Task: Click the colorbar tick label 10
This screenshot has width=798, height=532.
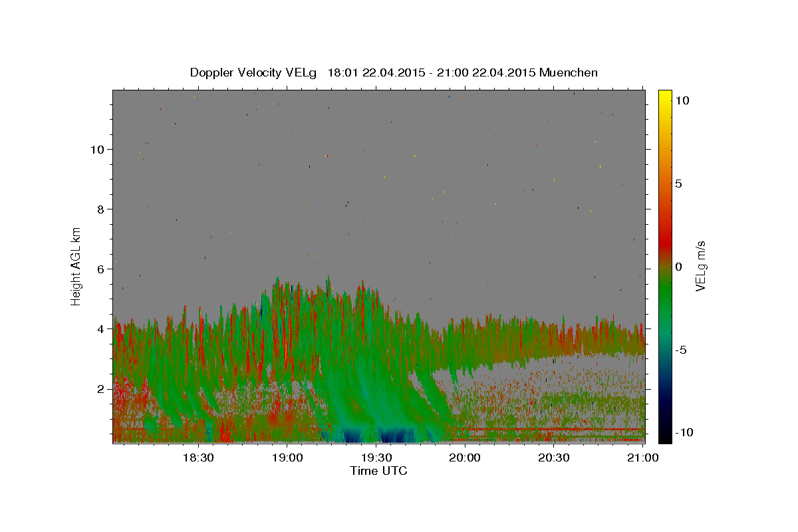Action: pyautogui.click(x=682, y=100)
